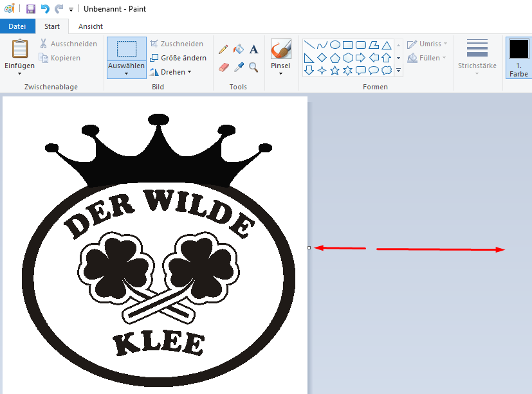This screenshot has width=532, height=394.
Task: Select the Text tool
Action: coord(253,49)
